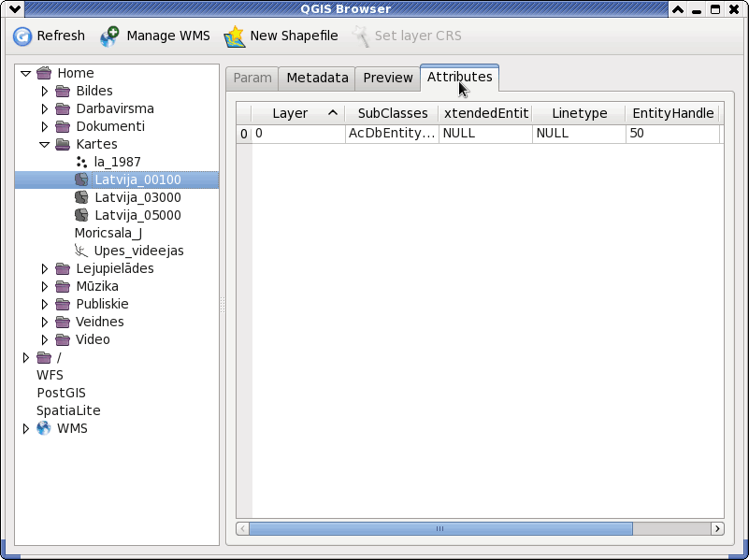
Task: Click the Refresh button label
Action: click(61, 36)
